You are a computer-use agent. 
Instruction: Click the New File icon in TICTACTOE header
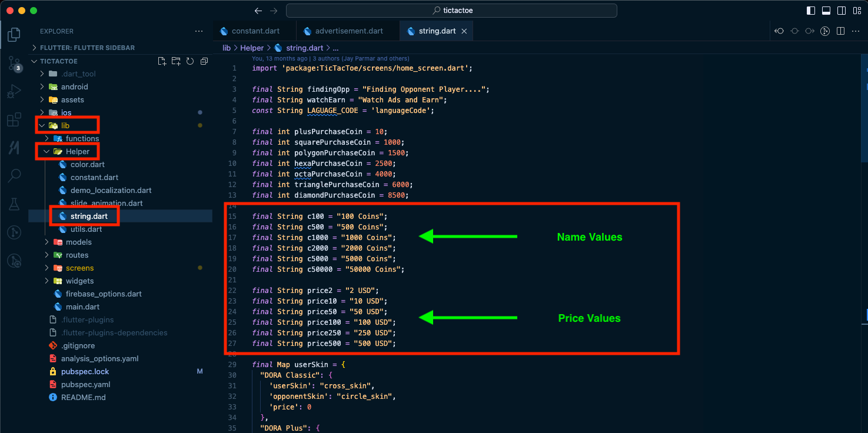pos(162,61)
